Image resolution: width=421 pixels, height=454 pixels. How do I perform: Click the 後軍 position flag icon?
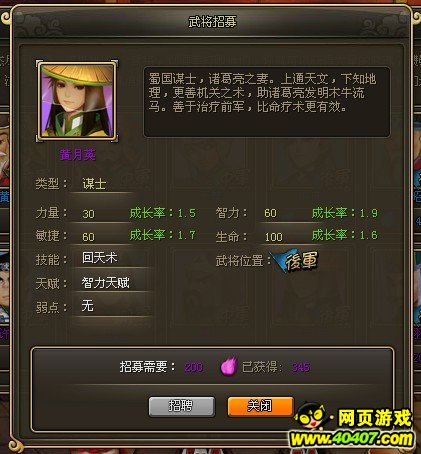(295, 261)
